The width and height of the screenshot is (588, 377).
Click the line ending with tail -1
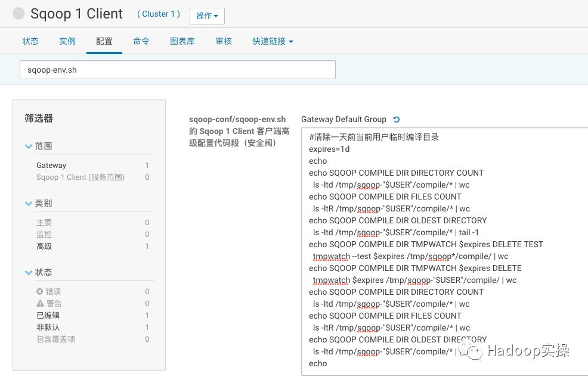point(395,232)
